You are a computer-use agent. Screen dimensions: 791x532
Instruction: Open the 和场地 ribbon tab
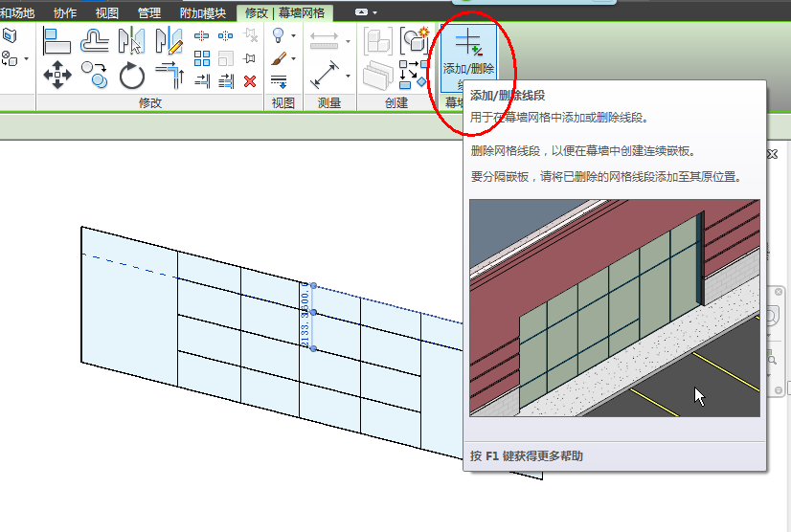[17, 13]
